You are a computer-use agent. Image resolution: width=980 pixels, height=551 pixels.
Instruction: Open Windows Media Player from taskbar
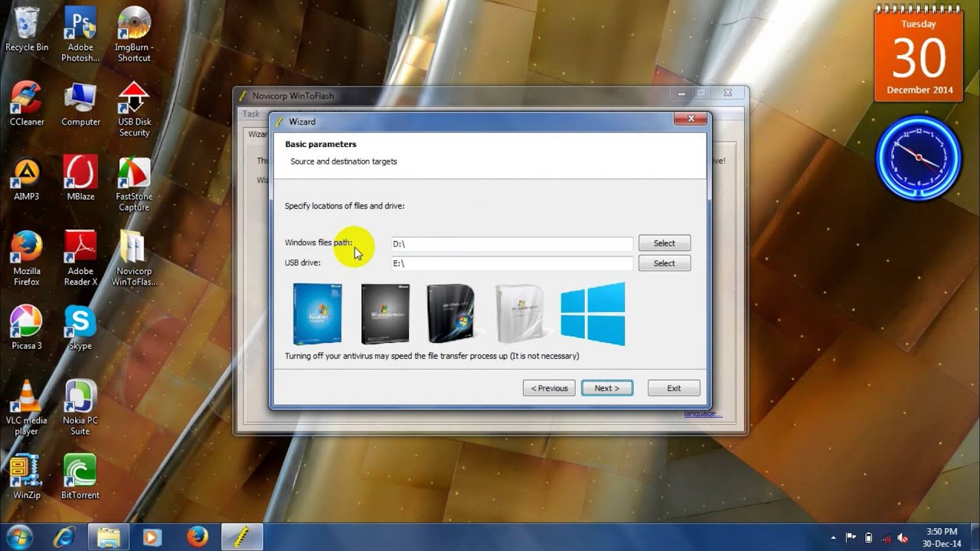click(x=153, y=536)
